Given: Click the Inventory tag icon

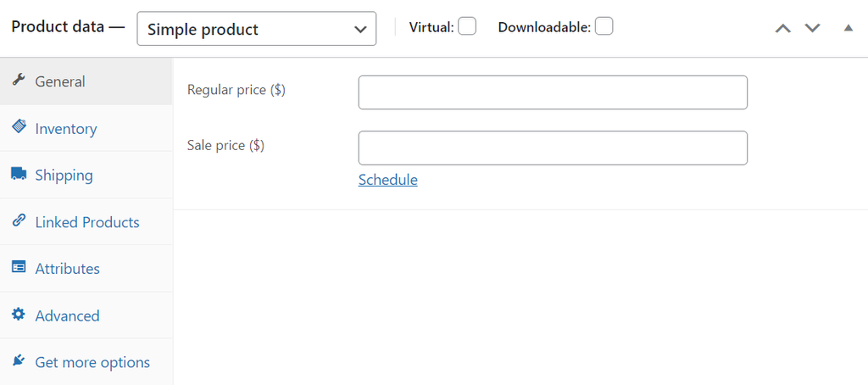Looking at the screenshot, I should click(19, 127).
